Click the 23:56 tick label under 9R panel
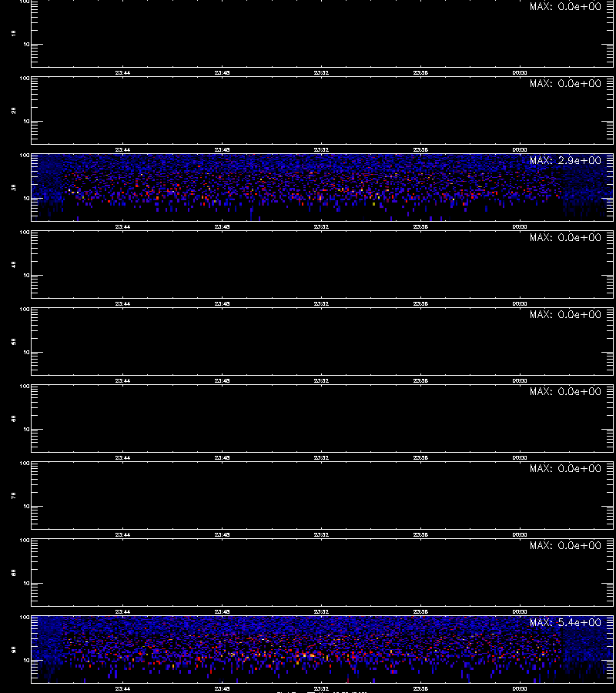616x693 pixels. (x=420, y=688)
